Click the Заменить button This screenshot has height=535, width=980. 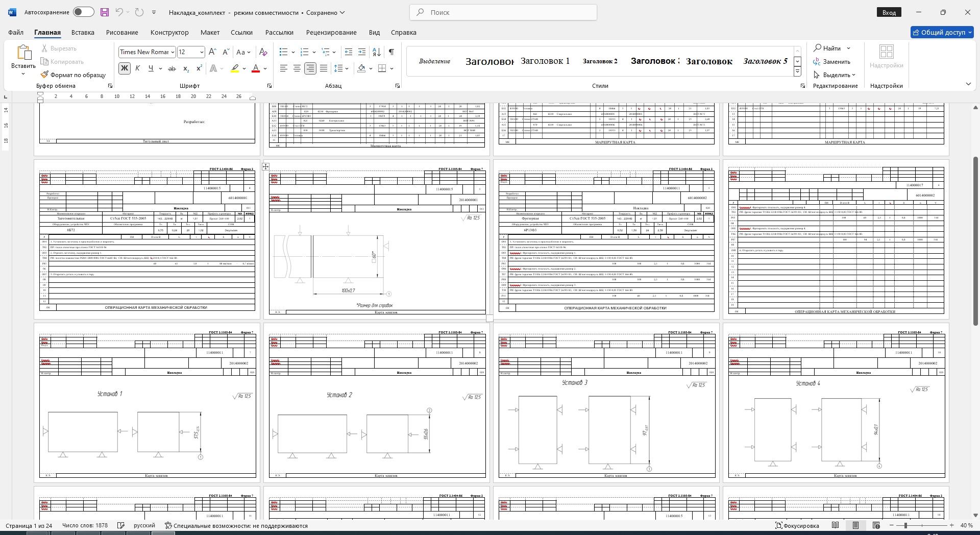(x=832, y=62)
